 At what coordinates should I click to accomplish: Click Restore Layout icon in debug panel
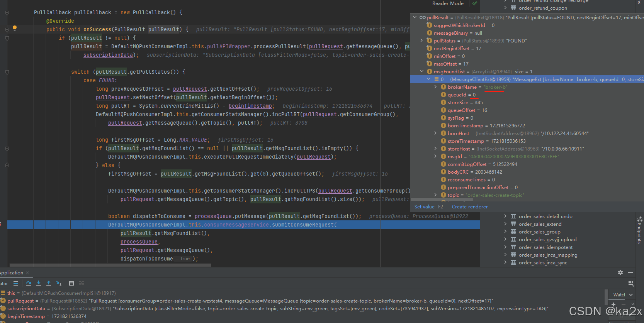(631, 284)
